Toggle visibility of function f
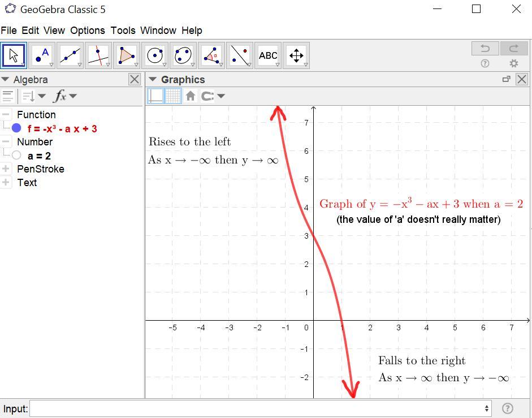The image size is (532, 418). [x=16, y=128]
